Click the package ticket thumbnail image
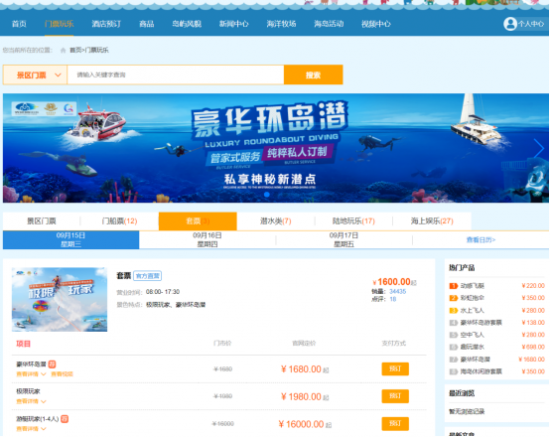The image size is (550, 437). (x=60, y=300)
